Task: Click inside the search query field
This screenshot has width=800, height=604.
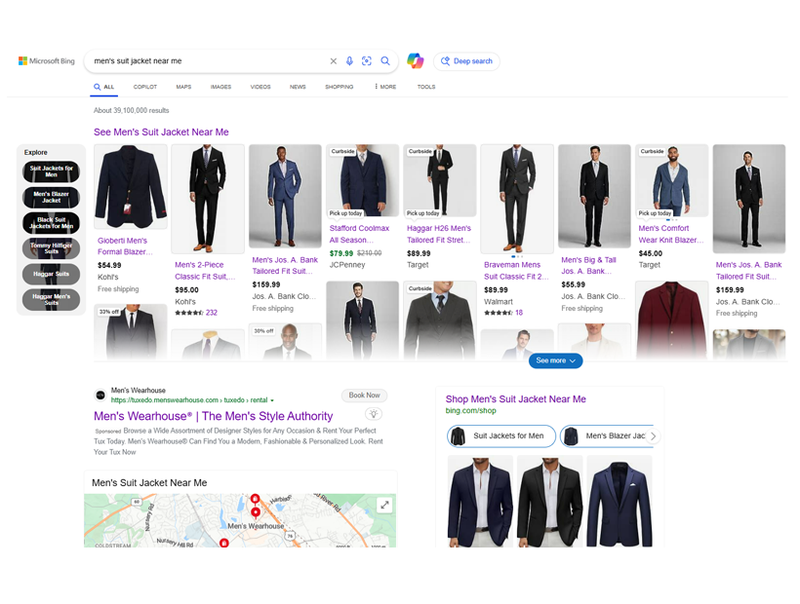Action: coord(208,61)
